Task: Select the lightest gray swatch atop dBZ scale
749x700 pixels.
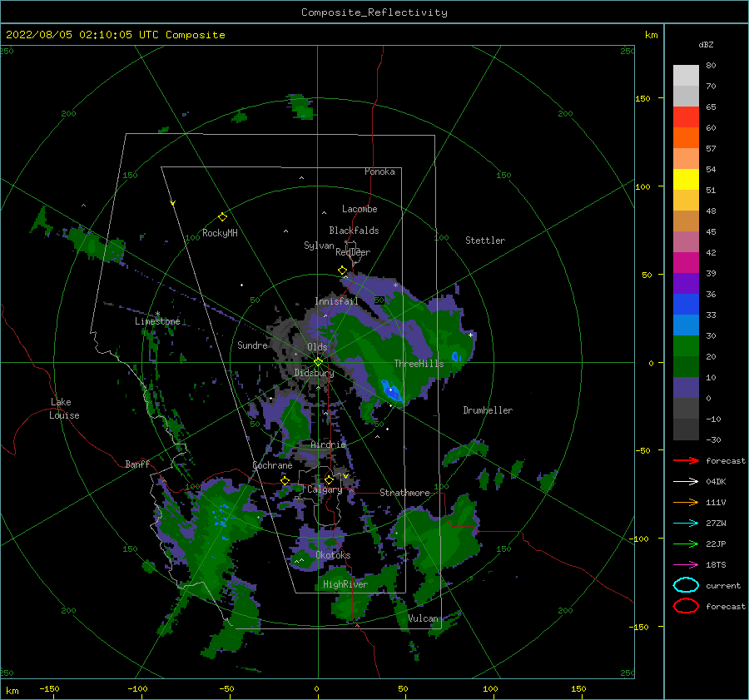Action: pyautogui.click(x=686, y=75)
